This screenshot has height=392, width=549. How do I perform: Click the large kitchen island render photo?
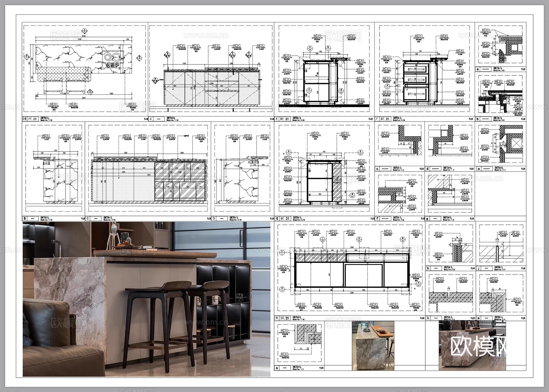click(146, 298)
